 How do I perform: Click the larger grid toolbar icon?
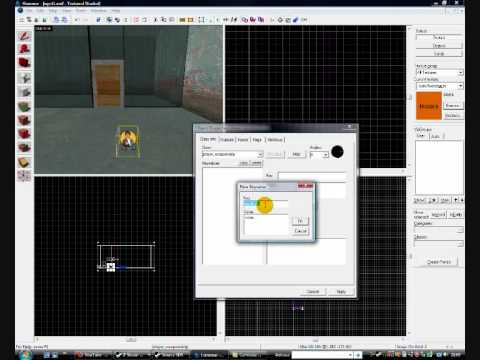click(44, 20)
